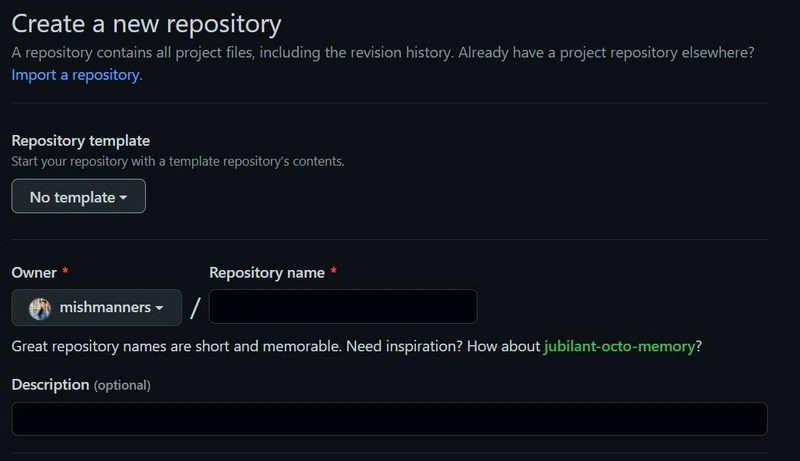Click the template helper text under Repository template
The height and width of the screenshot is (461, 800).
[x=177, y=161]
